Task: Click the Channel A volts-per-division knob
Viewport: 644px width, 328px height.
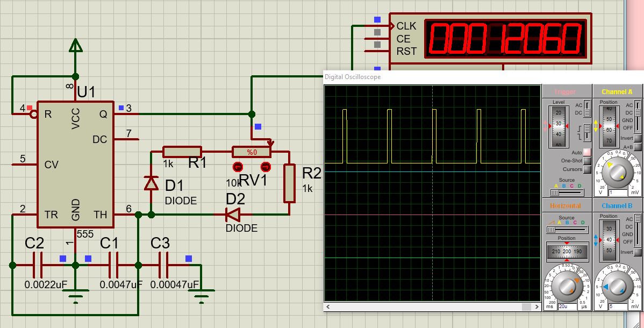Action: pos(618,172)
